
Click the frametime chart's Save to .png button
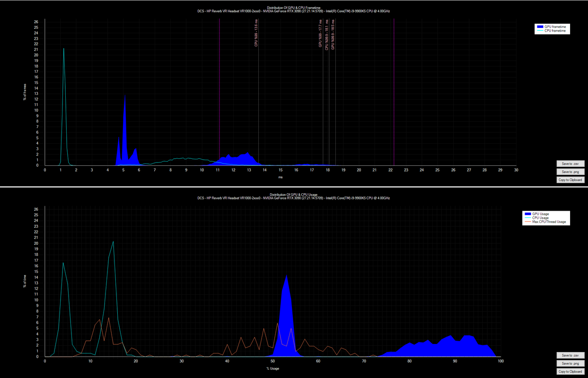pyautogui.click(x=571, y=172)
